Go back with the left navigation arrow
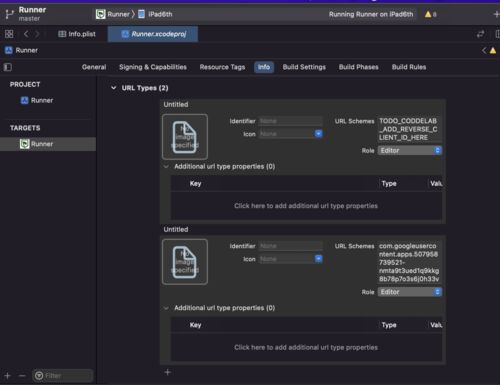This screenshot has height=385, width=500. pyautogui.click(x=26, y=34)
